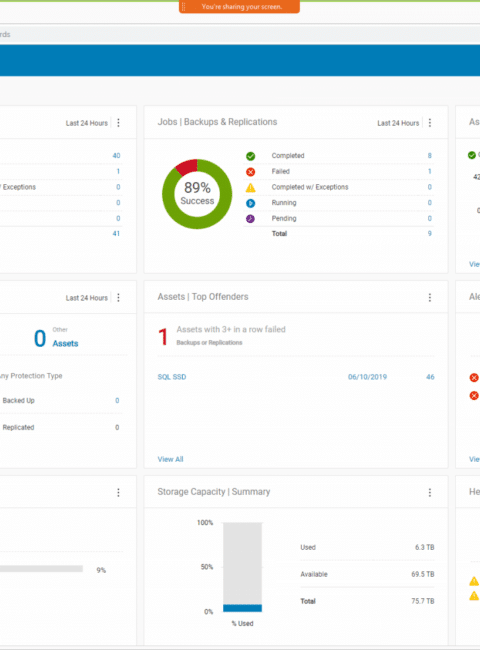
Task: Open the Storage Capacity Summary options menu
Action: click(x=430, y=492)
